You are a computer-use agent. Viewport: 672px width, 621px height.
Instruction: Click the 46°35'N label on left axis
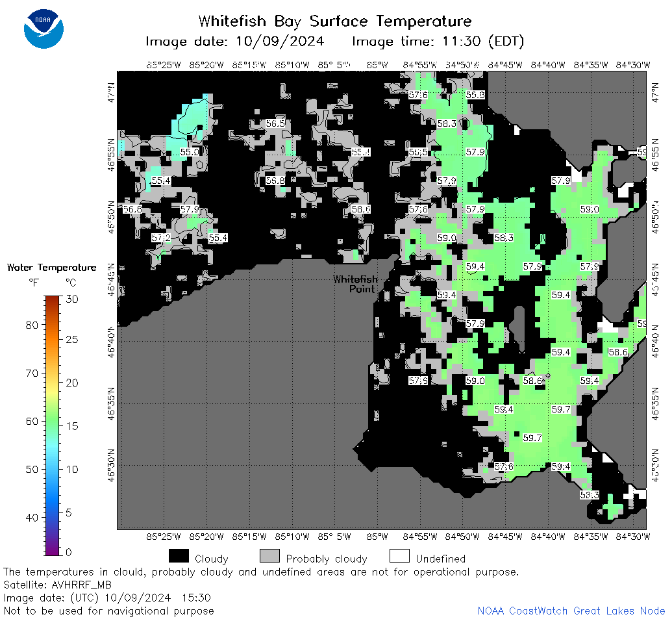[x=112, y=403]
